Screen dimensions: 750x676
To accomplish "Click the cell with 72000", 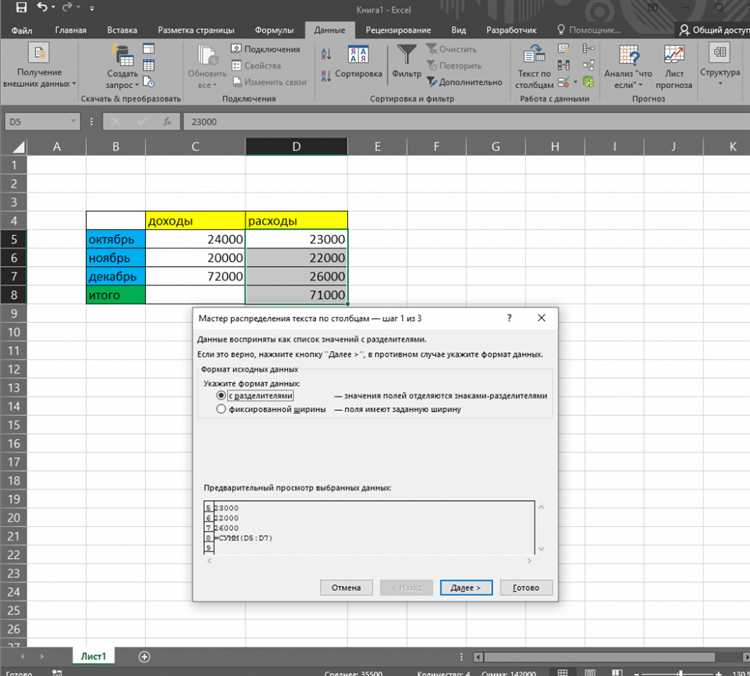I will [195, 276].
